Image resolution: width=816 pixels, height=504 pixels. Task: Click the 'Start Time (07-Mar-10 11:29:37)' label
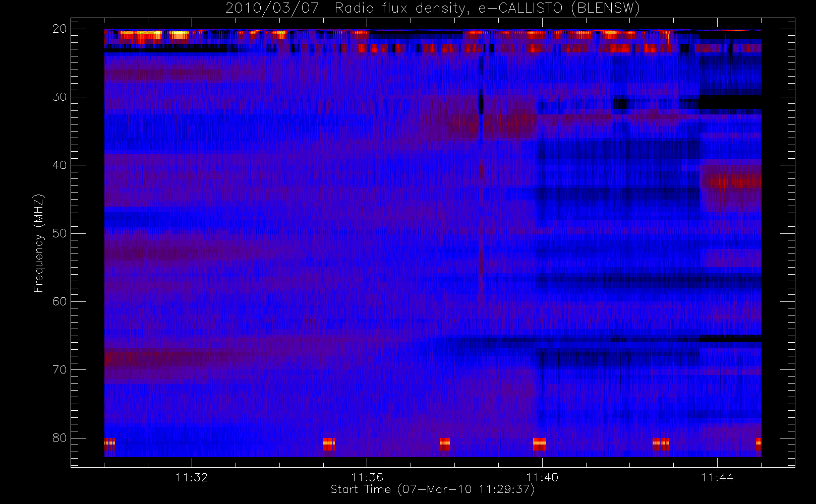[433, 489]
